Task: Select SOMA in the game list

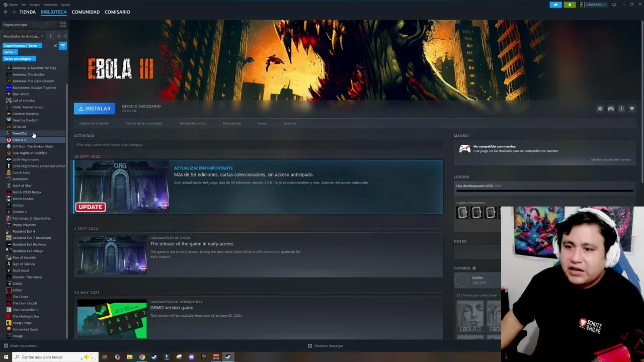Action: (17, 284)
